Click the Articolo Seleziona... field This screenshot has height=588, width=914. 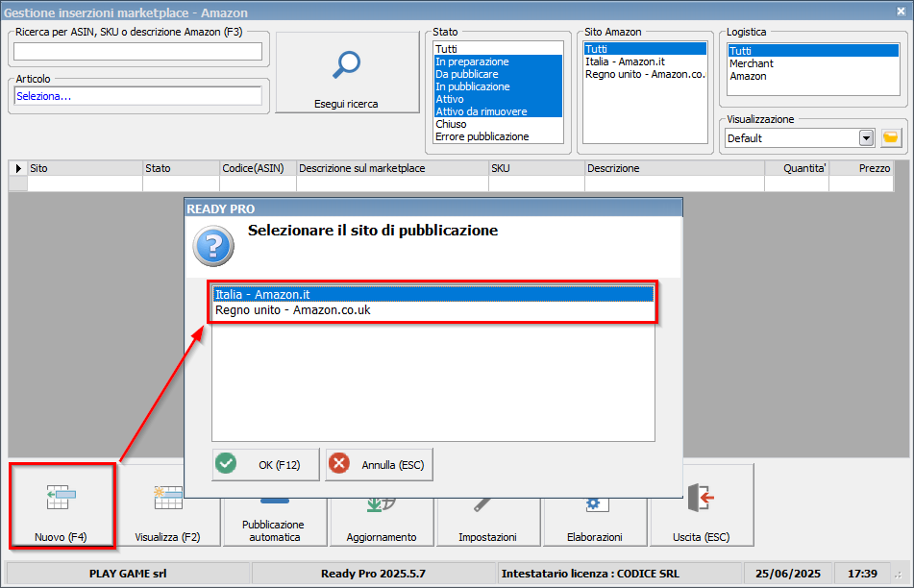(x=137, y=96)
